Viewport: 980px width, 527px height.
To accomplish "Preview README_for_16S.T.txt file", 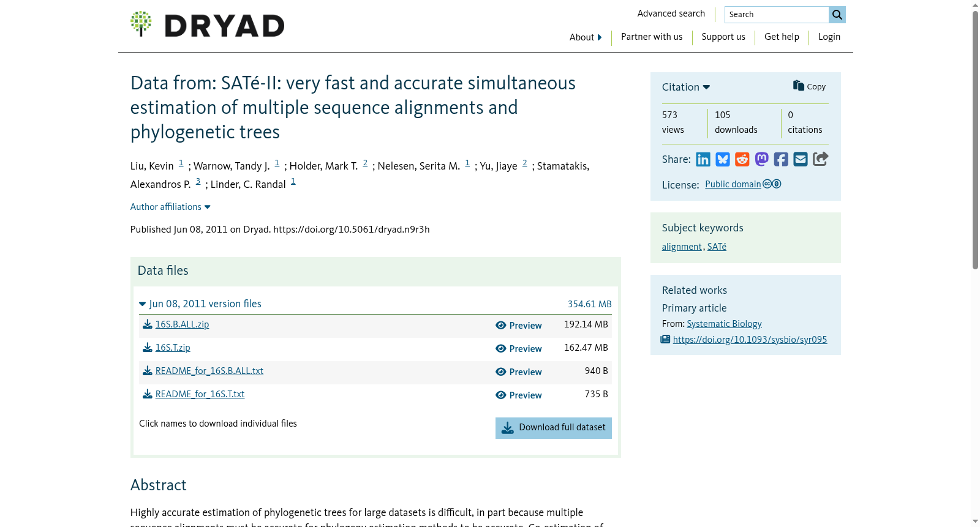I will coord(519,395).
